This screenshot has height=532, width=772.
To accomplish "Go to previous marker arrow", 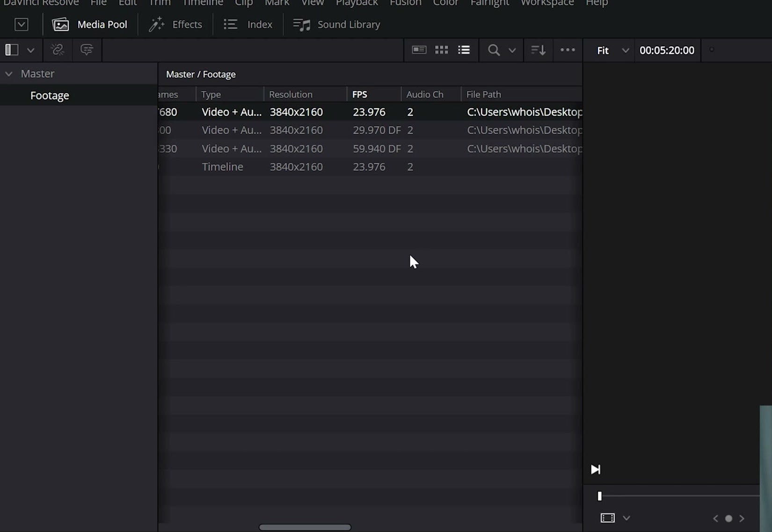I will [x=715, y=518].
